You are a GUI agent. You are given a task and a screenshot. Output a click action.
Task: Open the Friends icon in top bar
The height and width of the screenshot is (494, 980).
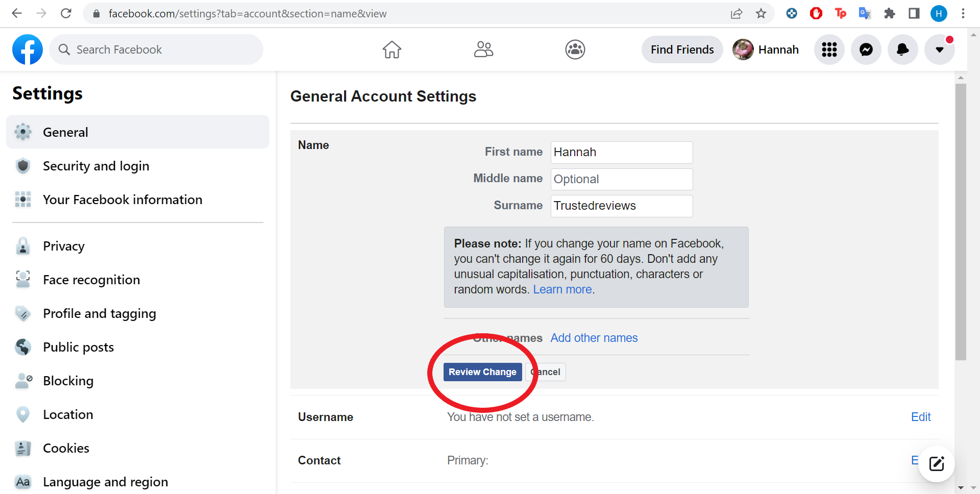(x=483, y=50)
